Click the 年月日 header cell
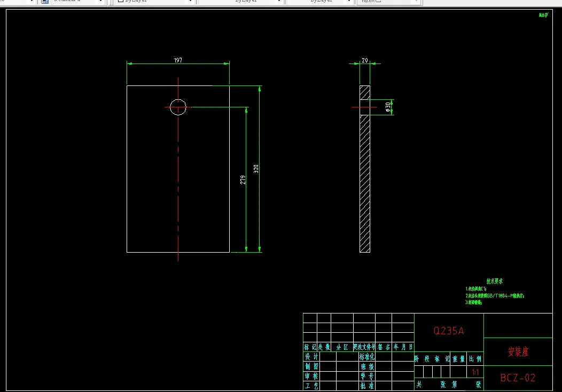Image resolution: width=562 pixels, height=392 pixels. tap(403, 347)
